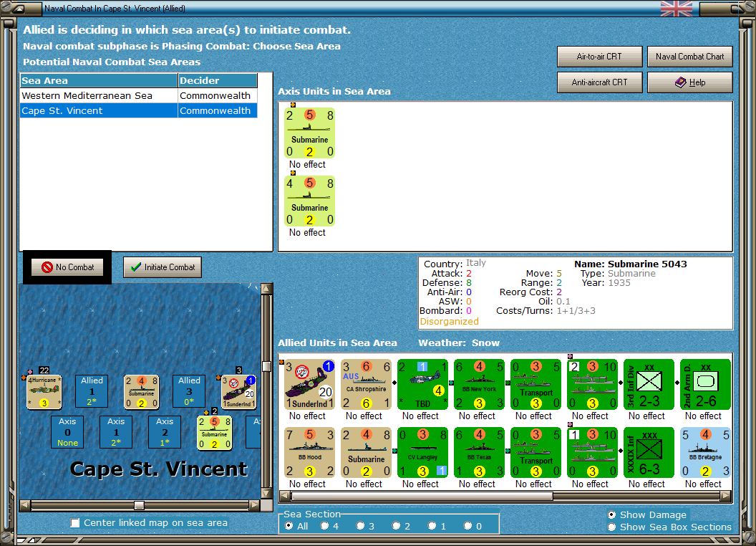Click the Allied 1 sea box section
The image size is (756, 546).
pos(92,391)
